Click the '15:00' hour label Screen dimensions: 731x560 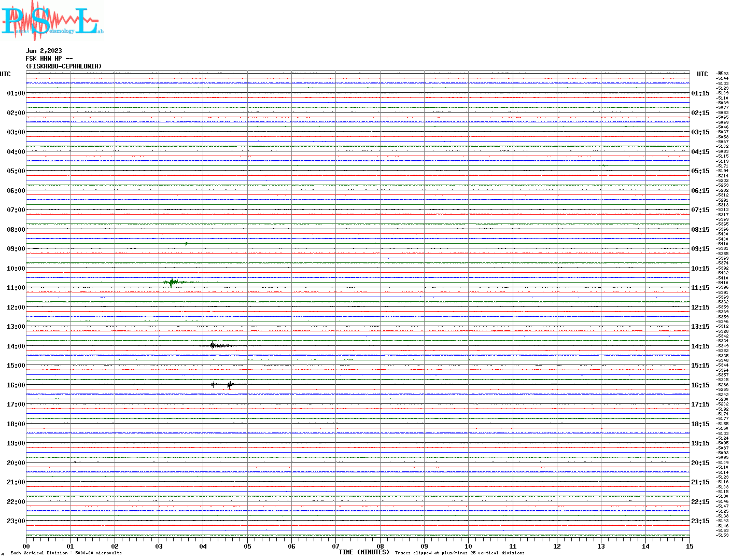(16, 366)
